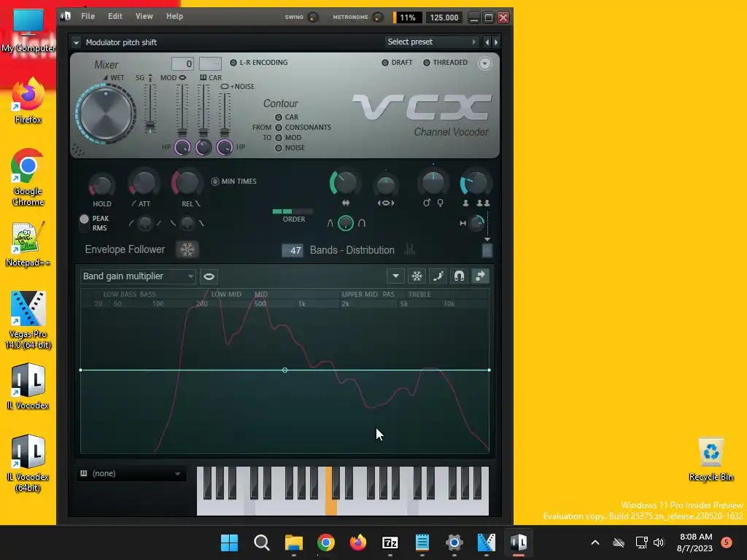The height and width of the screenshot is (560, 747).
Task: Open the View menu
Action: coord(144,16)
